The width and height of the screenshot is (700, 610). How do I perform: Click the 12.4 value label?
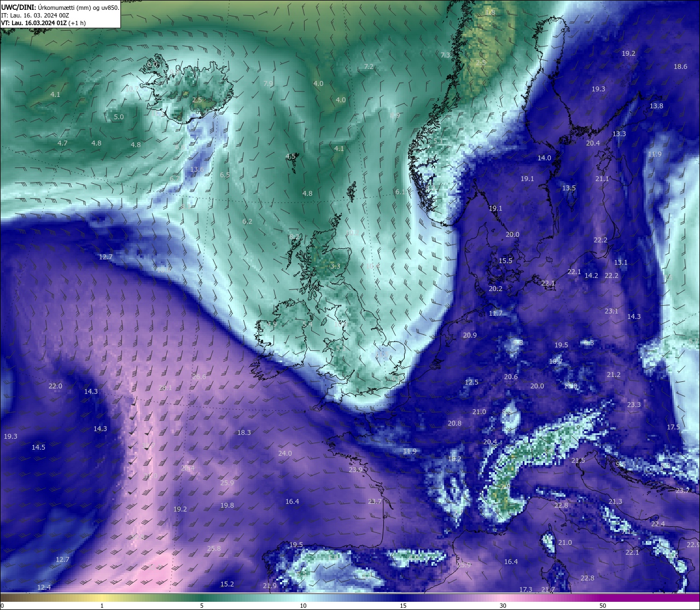pyautogui.click(x=44, y=588)
